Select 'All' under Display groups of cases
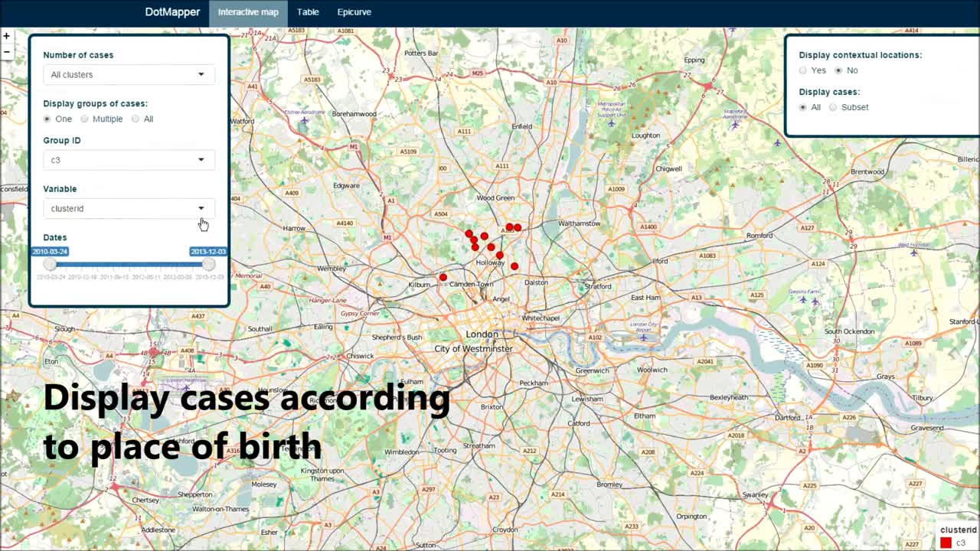This screenshot has height=551, width=980. pos(136,119)
